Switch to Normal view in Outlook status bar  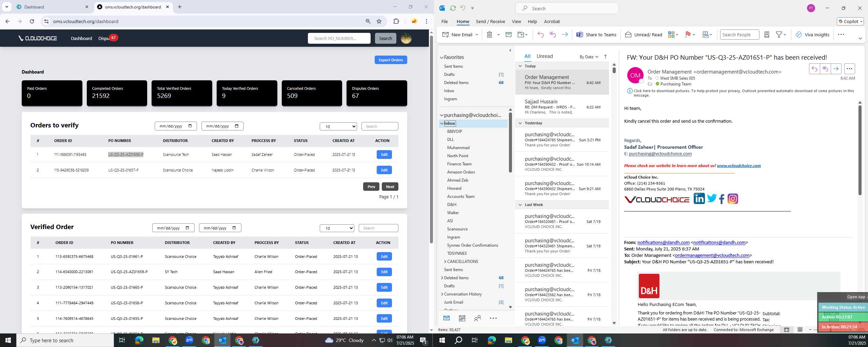coord(787,330)
